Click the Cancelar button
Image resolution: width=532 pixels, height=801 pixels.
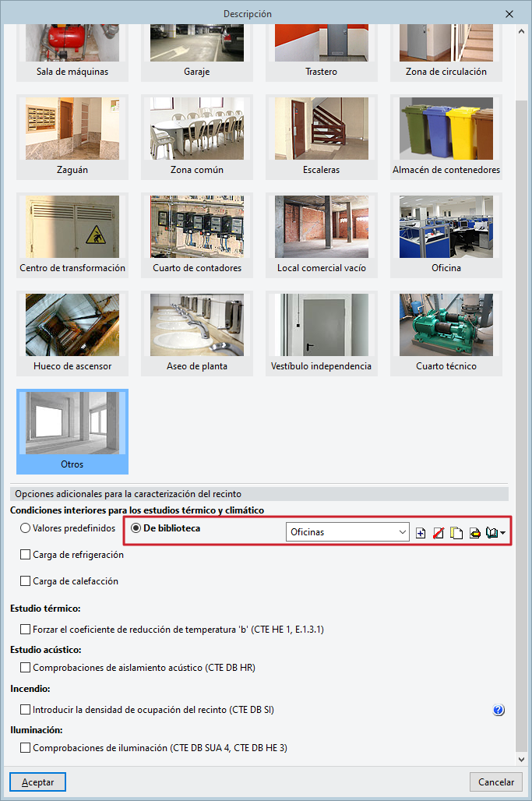pyautogui.click(x=495, y=782)
